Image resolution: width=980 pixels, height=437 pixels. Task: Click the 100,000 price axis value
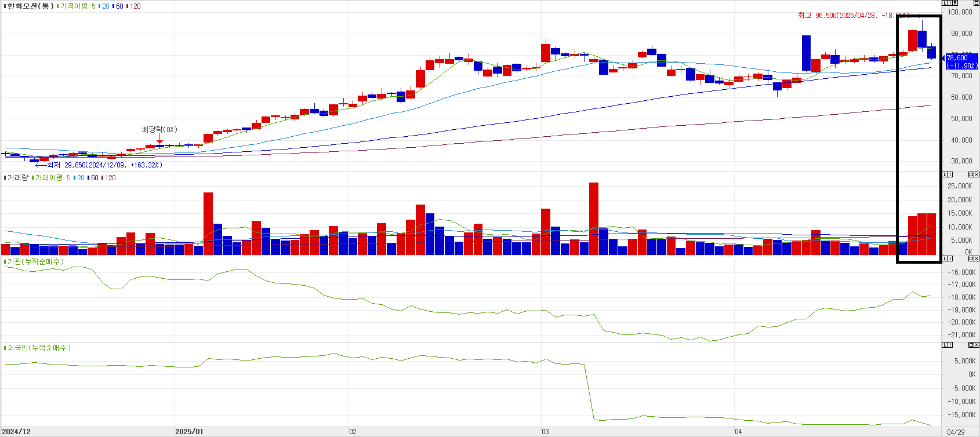[x=960, y=12]
